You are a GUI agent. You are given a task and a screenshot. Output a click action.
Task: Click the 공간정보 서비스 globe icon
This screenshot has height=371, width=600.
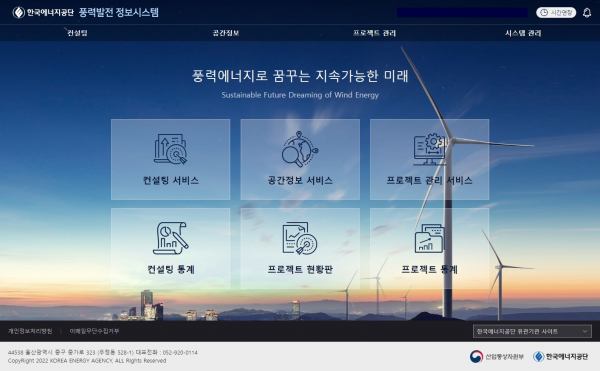(x=300, y=149)
